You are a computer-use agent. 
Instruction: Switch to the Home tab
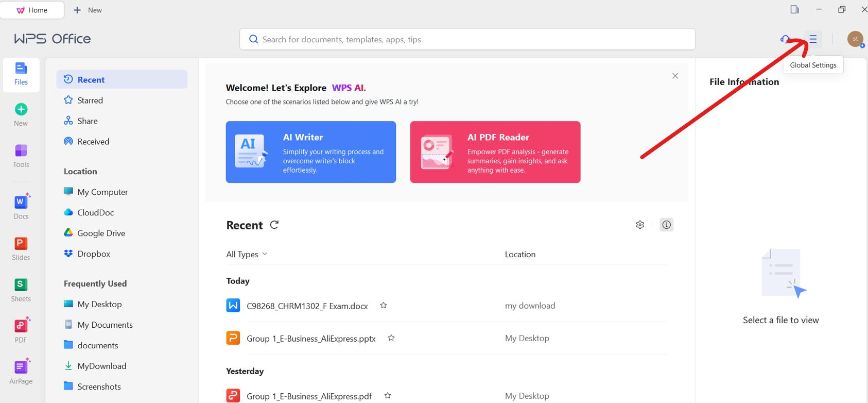(x=32, y=10)
